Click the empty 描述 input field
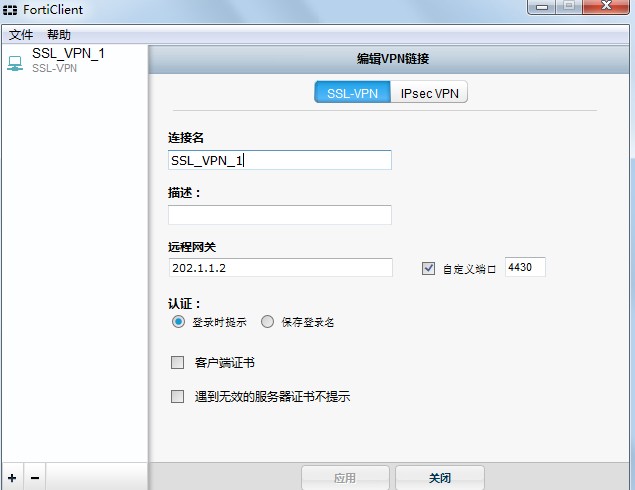The width and height of the screenshot is (635, 490). click(x=280, y=215)
